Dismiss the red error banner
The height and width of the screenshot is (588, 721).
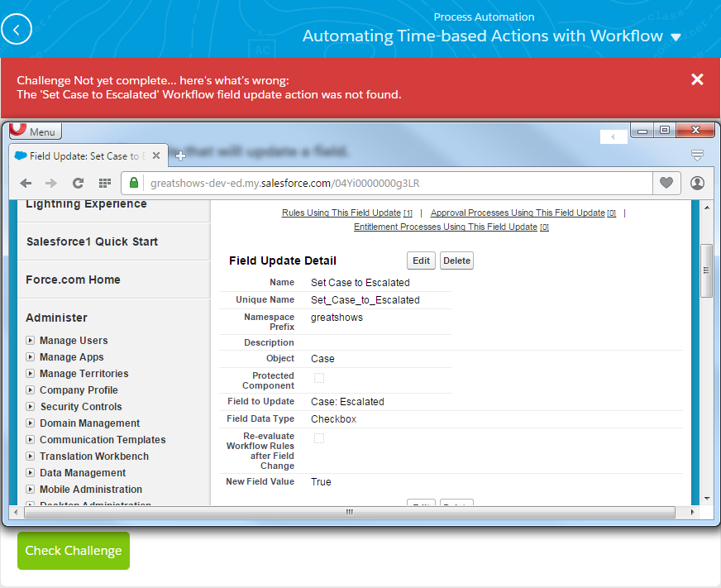coord(697,79)
